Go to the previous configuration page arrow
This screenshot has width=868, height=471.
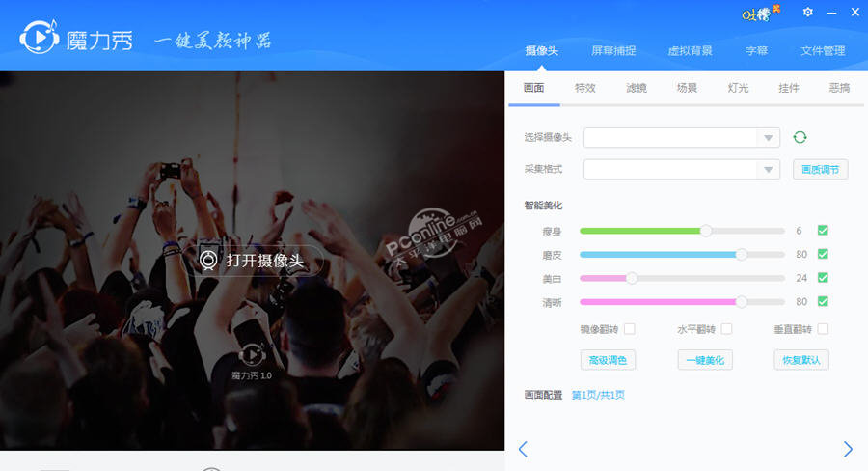coord(523,449)
